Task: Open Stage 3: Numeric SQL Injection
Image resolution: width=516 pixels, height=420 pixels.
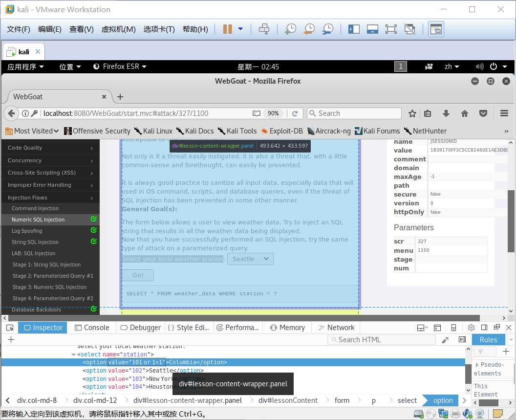Action: point(49,287)
